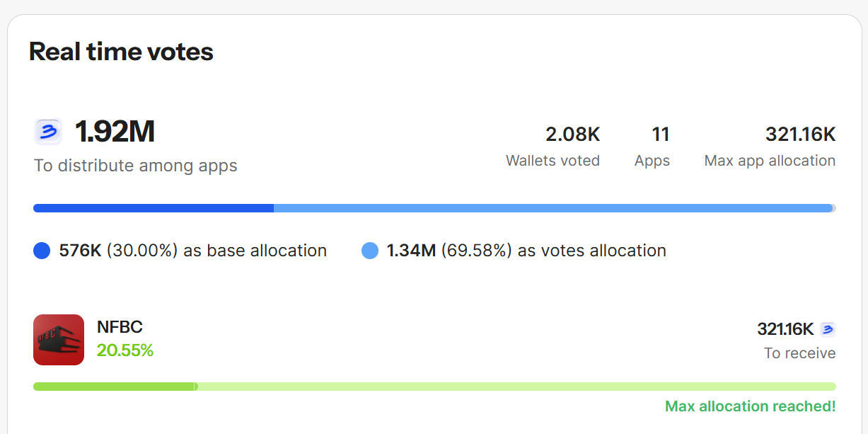Viewport: 868px width, 434px height.
Task: Click the NFBC "To receive" label
Action: 799,353
